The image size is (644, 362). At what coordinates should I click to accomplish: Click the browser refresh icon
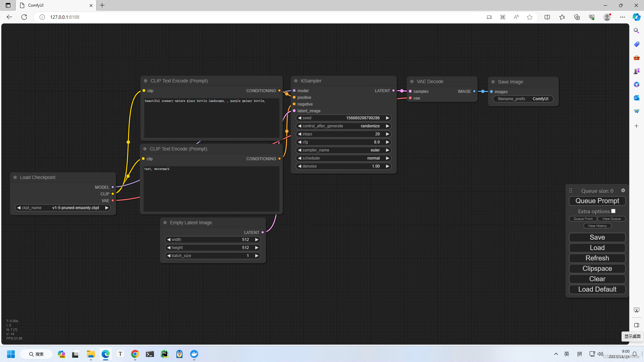tap(24, 17)
